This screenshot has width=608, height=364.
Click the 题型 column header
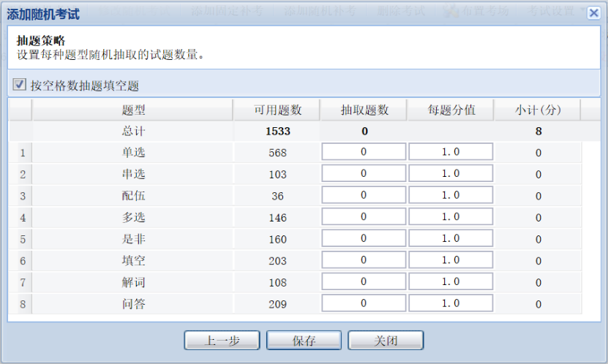coord(133,110)
